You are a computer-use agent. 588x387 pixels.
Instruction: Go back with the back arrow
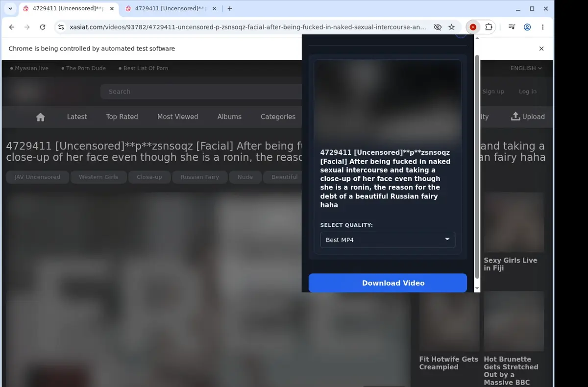click(12, 27)
